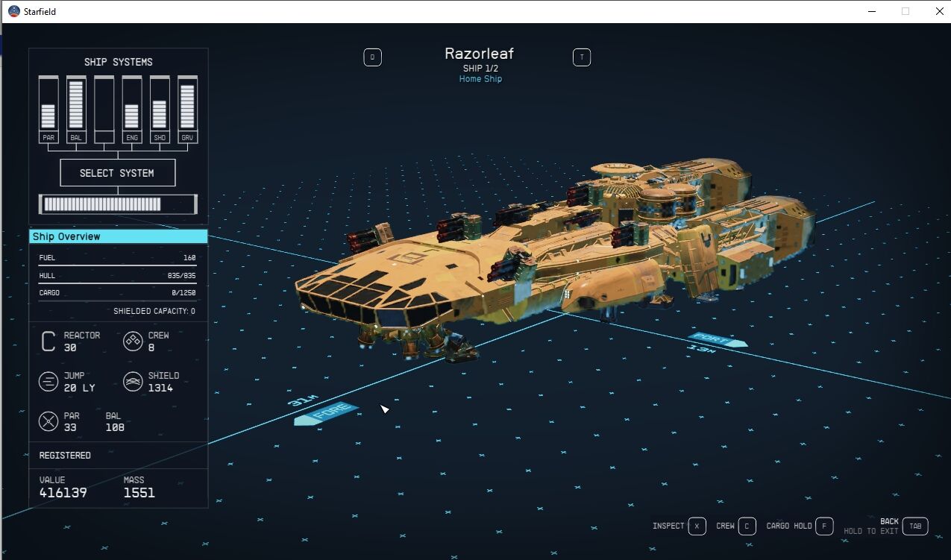Click the SHIELDED CAPACITY: 0 text
Image resolution: width=951 pixels, height=560 pixels.
[x=154, y=311]
